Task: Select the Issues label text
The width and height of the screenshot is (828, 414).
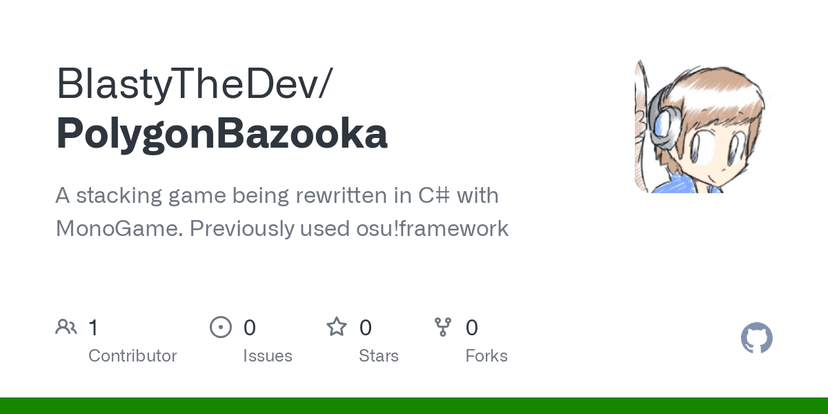Action: 267,356
